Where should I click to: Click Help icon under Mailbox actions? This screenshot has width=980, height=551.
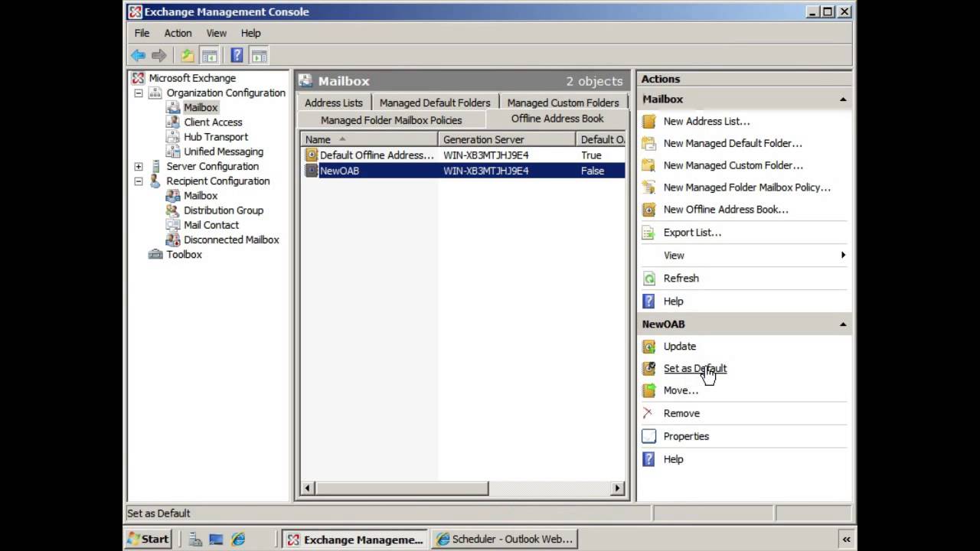click(x=649, y=302)
